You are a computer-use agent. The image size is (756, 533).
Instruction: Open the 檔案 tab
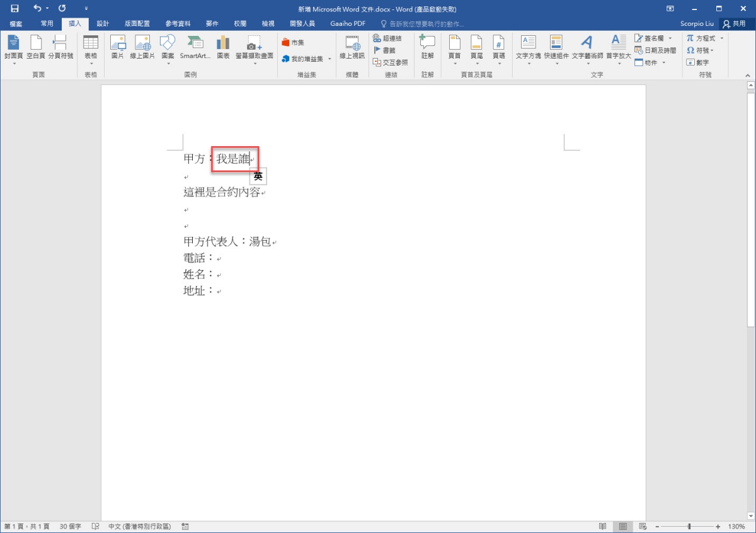pos(16,23)
